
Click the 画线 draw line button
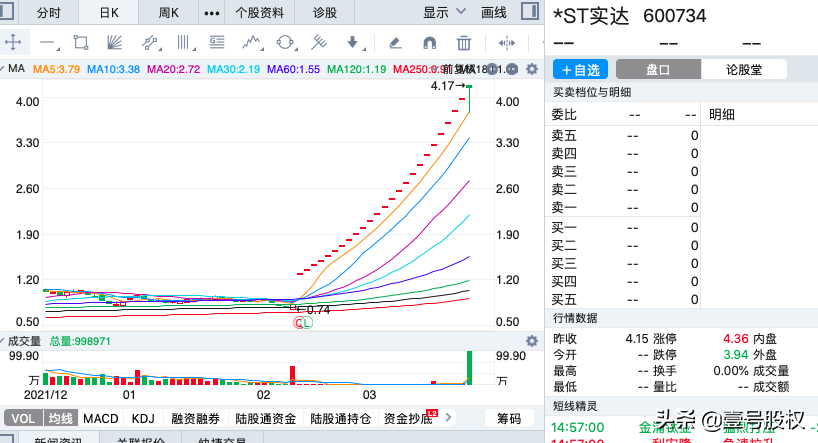click(494, 13)
